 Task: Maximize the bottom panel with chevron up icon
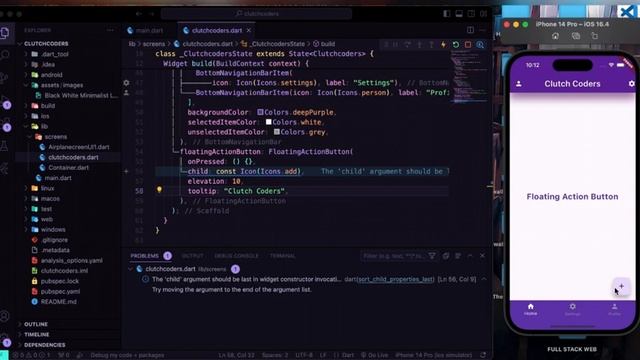470,256
